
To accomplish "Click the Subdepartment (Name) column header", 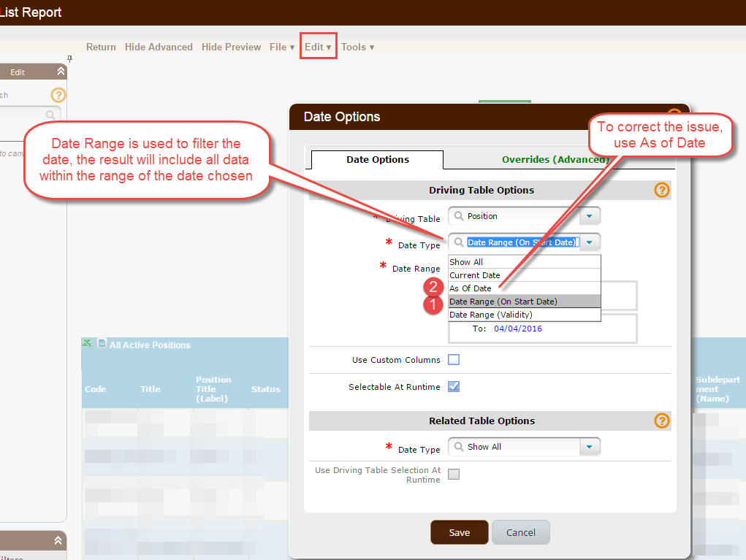I will click(718, 389).
